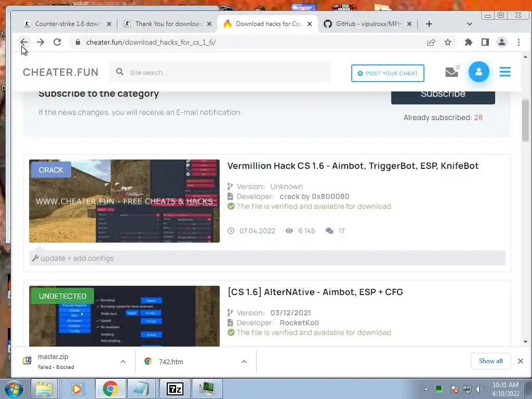This screenshot has width=532, height=399.
Task: Open the Extensions puzzle icon
Action: tap(469, 42)
